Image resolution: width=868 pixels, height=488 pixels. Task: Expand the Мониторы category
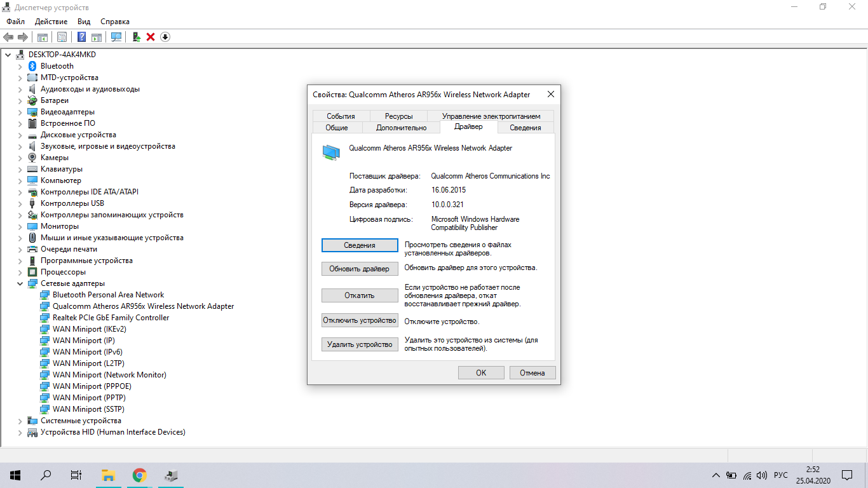(20, 226)
